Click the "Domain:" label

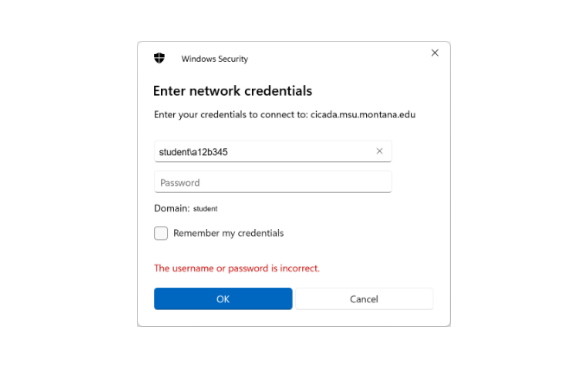tap(172, 208)
